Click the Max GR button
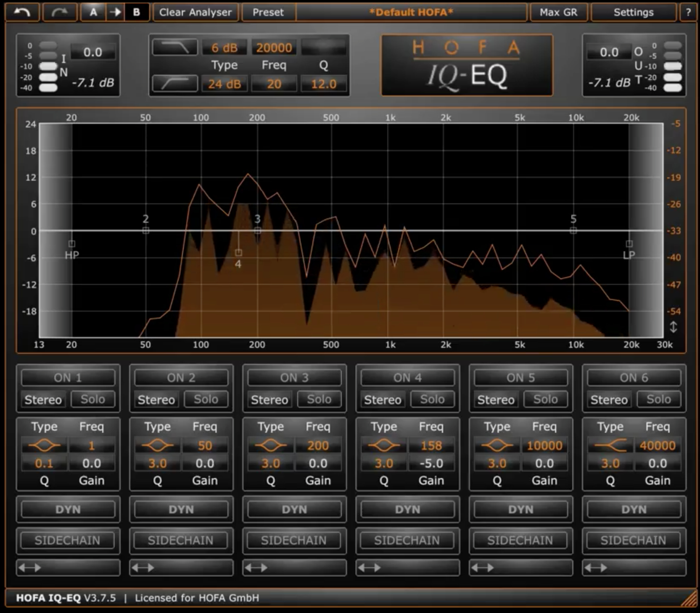 (558, 12)
